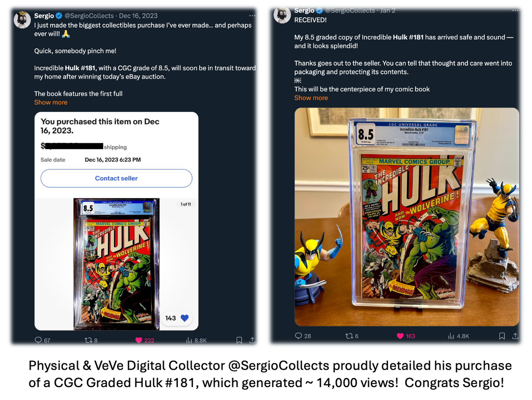The height and width of the screenshot is (400, 532).
Task: Open Sergio's avatar on the Dec 16 tweet
Action: click(22, 20)
